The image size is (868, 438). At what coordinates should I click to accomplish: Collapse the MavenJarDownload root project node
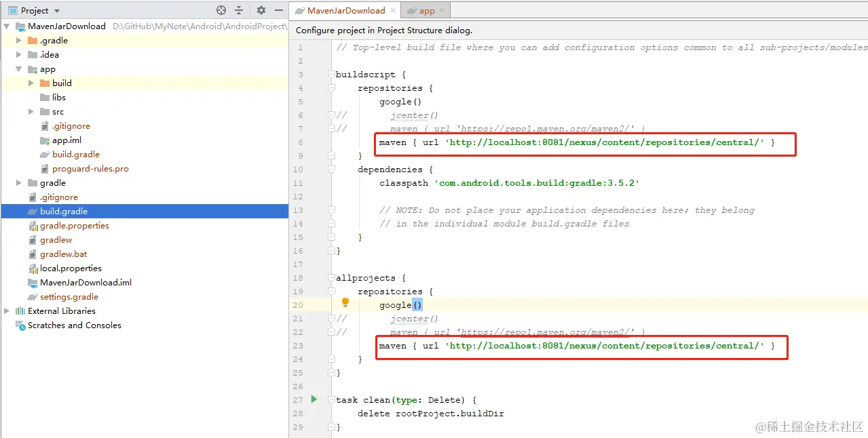(x=7, y=26)
